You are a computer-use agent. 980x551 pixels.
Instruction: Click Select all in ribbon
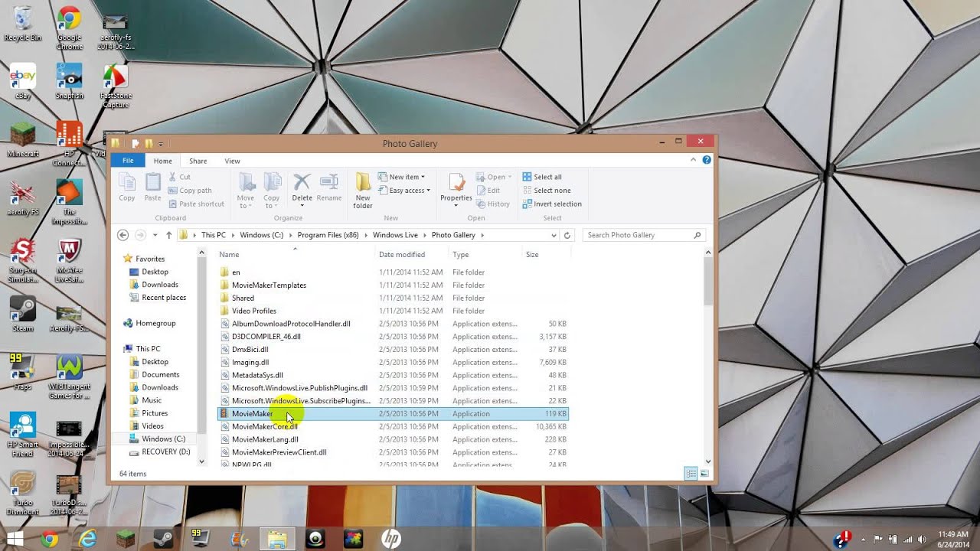click(x=542, y=177)
